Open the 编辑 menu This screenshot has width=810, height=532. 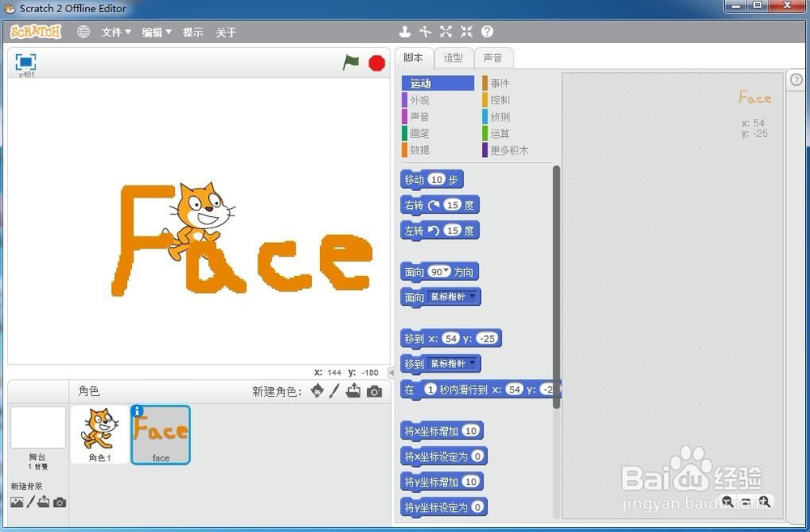[156, 32]
